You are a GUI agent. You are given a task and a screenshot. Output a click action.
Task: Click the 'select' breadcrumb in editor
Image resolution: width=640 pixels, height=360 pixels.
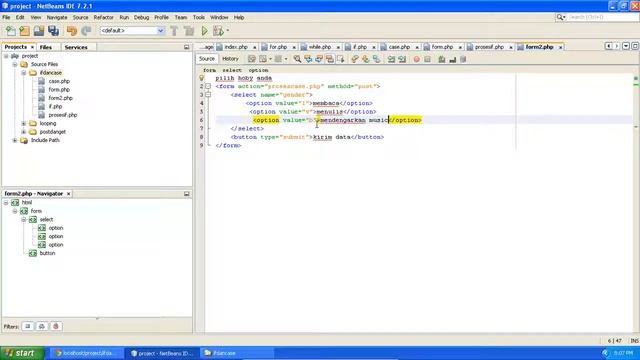pos(232,70)
